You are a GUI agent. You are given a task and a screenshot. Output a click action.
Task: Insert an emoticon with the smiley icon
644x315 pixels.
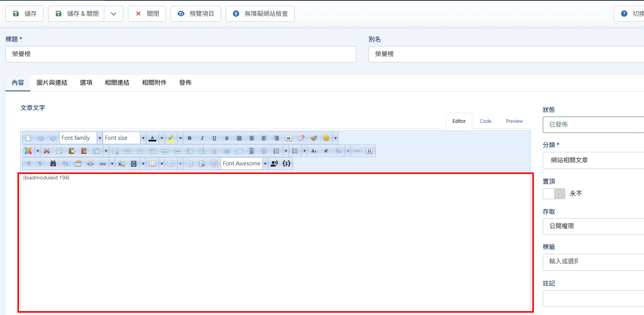click(326, 138)
